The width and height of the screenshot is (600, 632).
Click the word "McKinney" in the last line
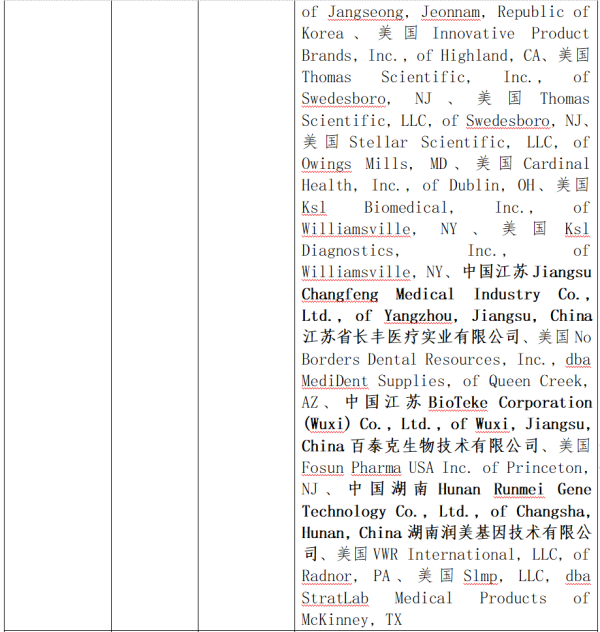coord(335,621)
